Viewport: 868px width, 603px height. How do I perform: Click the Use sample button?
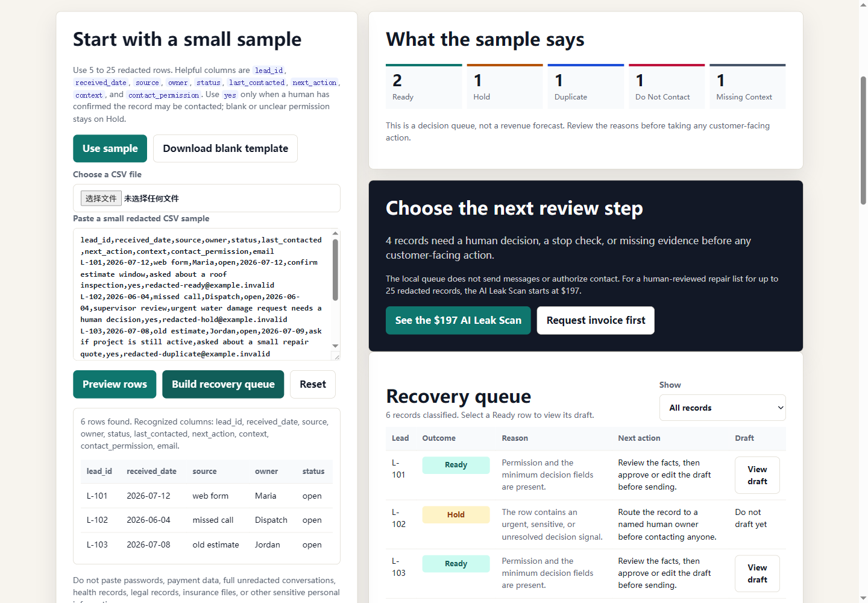(110, 148)
